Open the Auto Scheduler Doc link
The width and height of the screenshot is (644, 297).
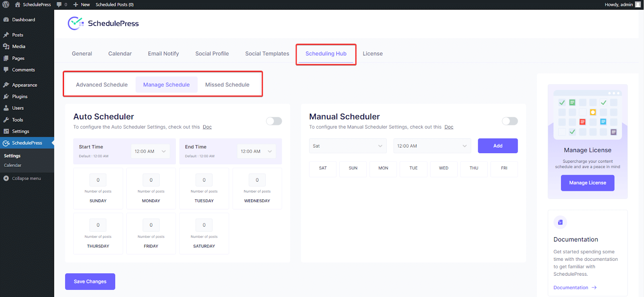point(207,127)
